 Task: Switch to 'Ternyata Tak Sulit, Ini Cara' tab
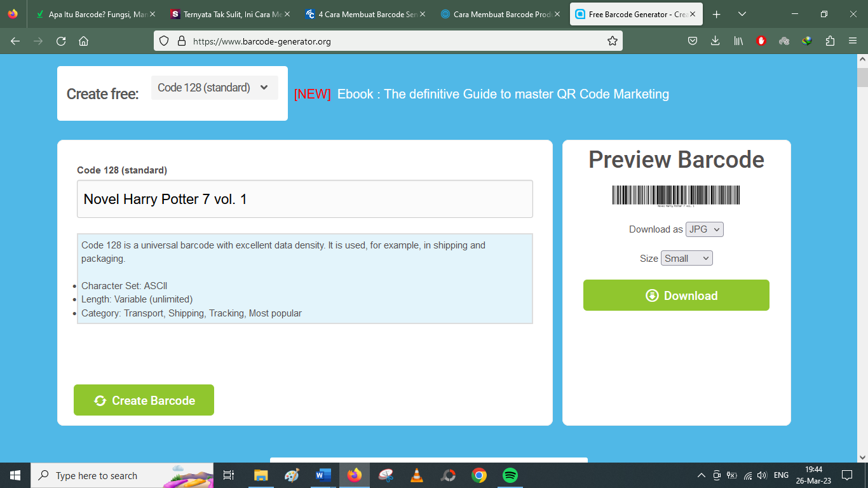229,14
